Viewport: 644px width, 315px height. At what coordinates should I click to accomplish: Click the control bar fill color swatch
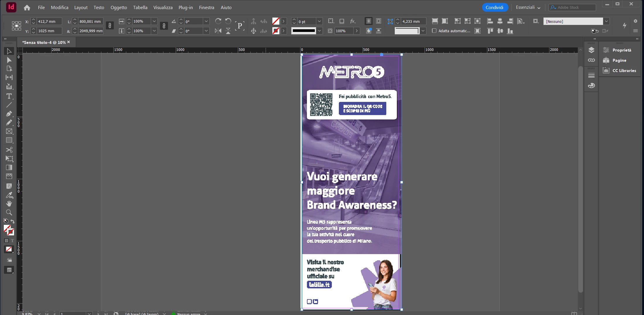tap(276, 21)
